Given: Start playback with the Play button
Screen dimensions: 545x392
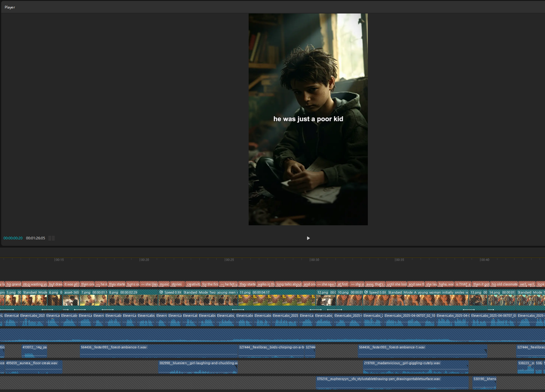Looking at the screenshot, I should coord(308,238).
